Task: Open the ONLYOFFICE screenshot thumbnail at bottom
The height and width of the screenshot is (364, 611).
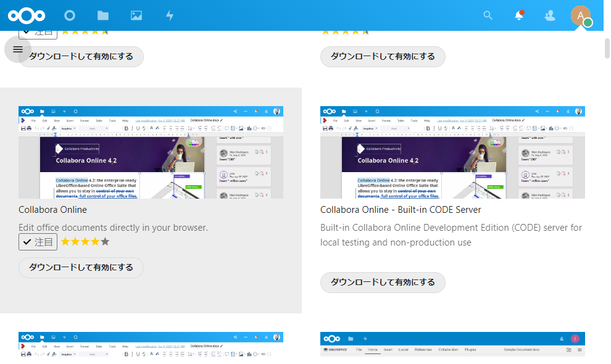Action: (x=452, y=344)
